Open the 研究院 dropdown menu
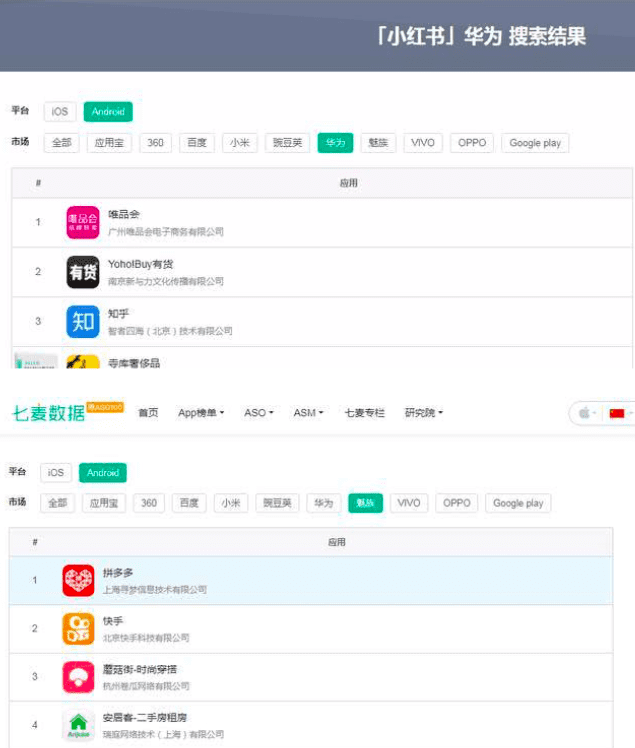This screenshot has height=748, width=635. [424, 413]
